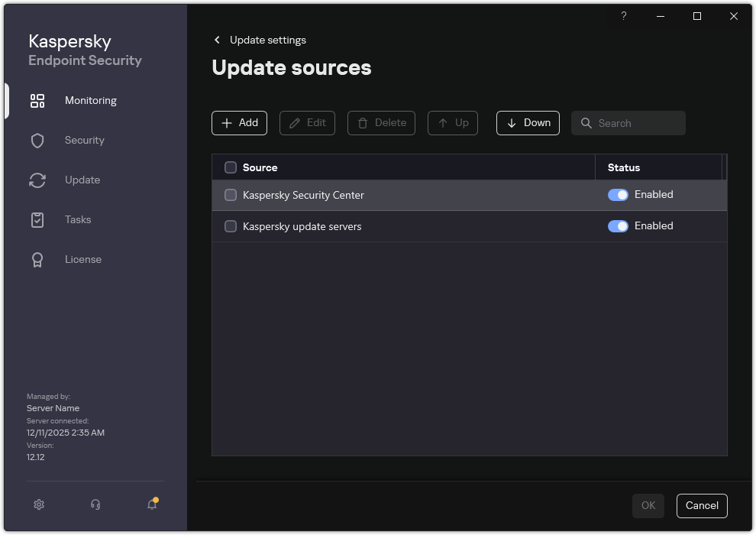
Task: Click the support headset icon
Action: point(95,504)
